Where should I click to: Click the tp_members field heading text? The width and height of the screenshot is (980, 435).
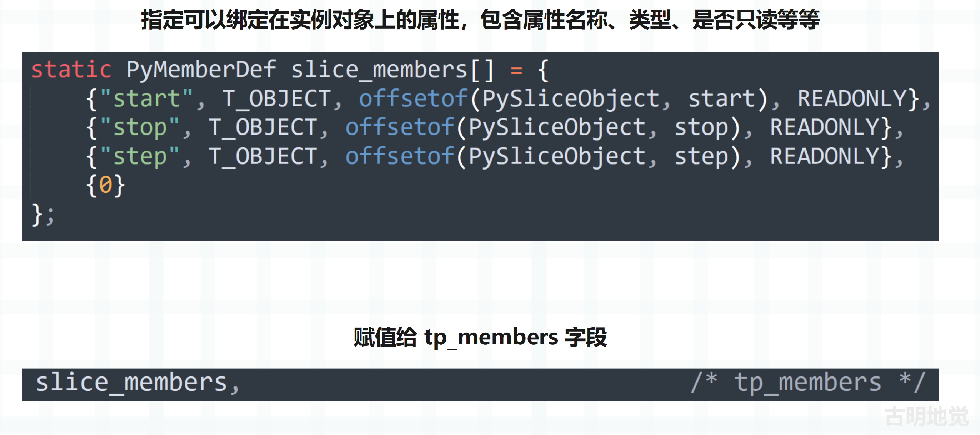tap(480, 337)
